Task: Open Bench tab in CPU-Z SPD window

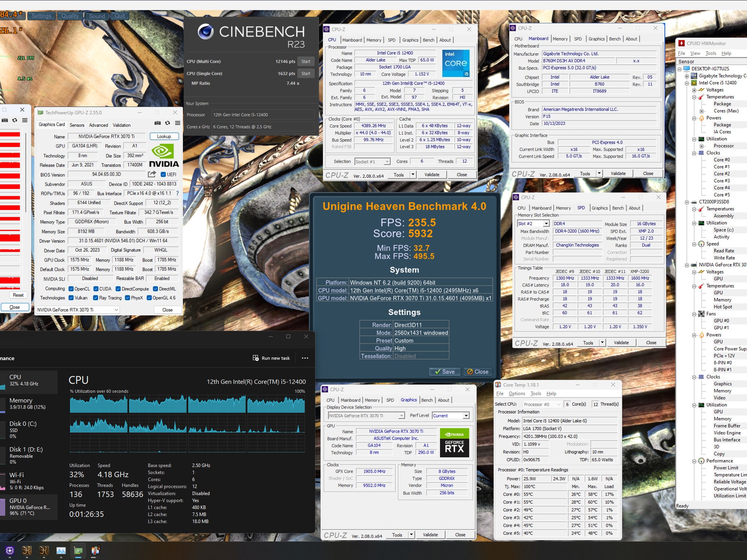Action: point(618,208)
